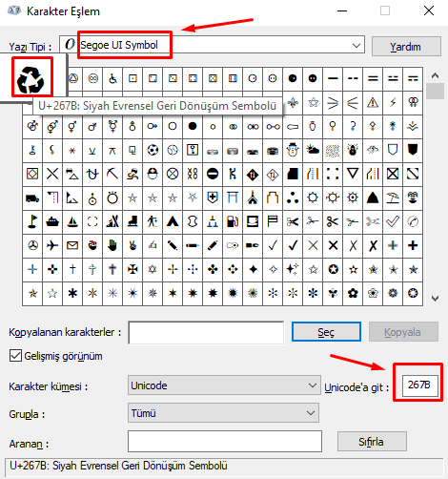Select the delivery truck symbol
The width and height of the screenshot is (448, 479).
click(x=32, y=198)
